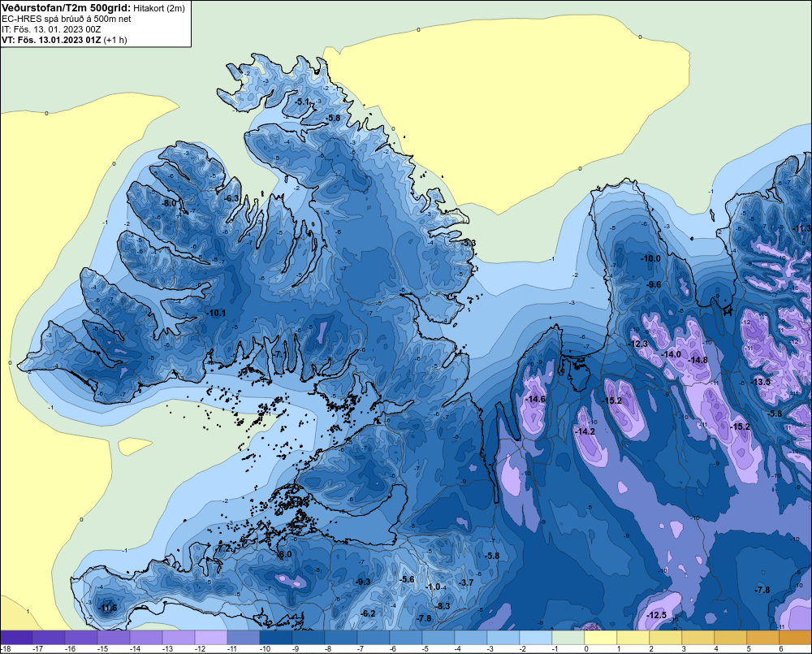Click the legend swatch between -18 and -17

[16, 638]
